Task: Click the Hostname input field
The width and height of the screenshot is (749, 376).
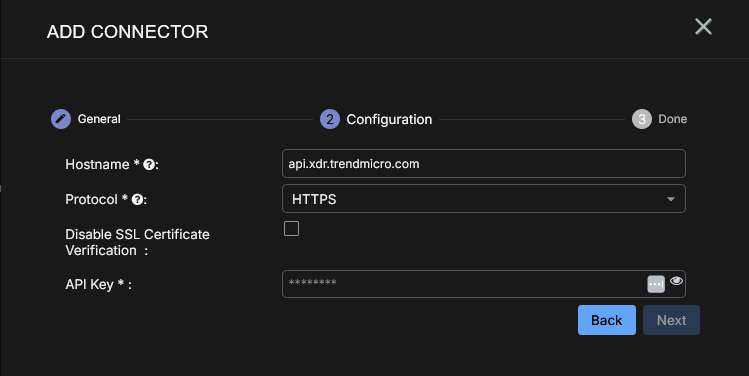Action: [484, 163]
